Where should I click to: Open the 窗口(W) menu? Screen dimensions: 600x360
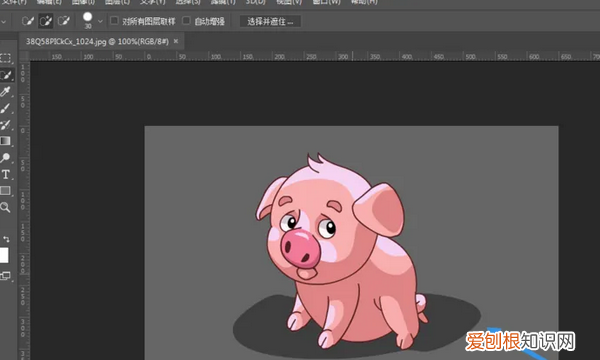pos(326,2)
